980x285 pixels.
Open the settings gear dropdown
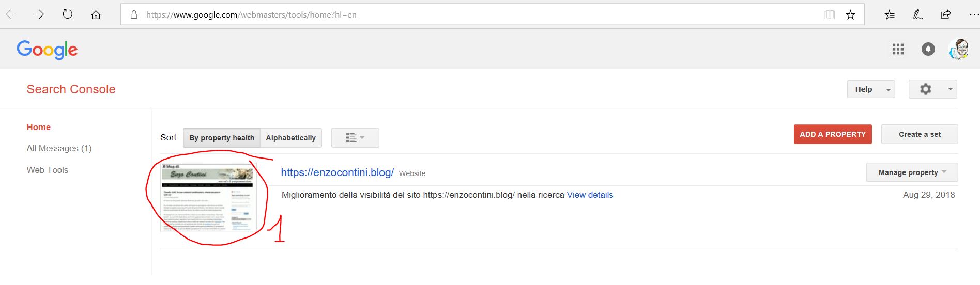pos(932,89)
